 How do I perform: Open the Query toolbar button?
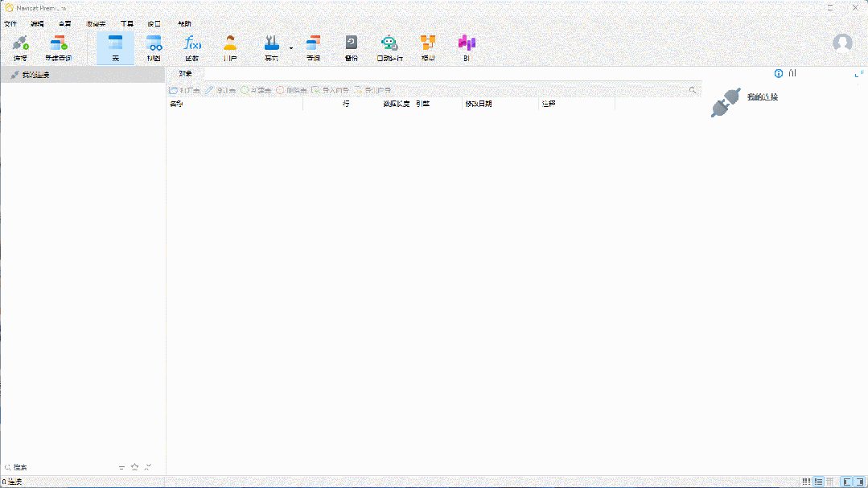(313, 47)
